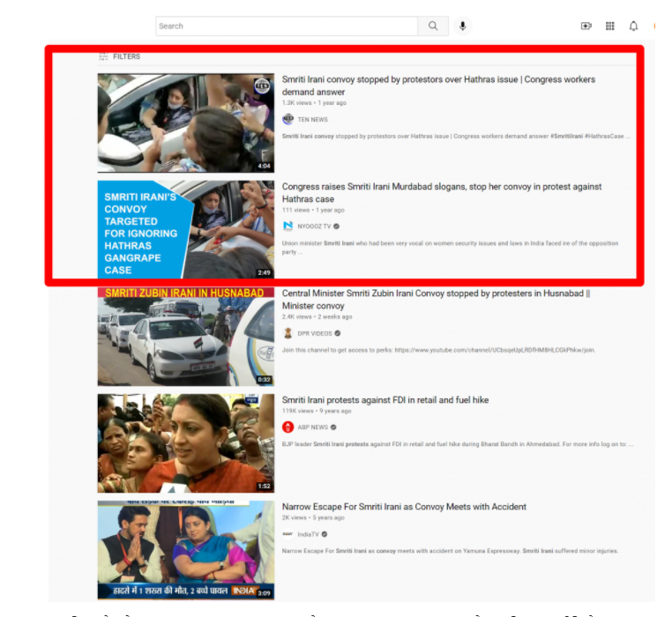Click the search magnifier button

point(432,26)
